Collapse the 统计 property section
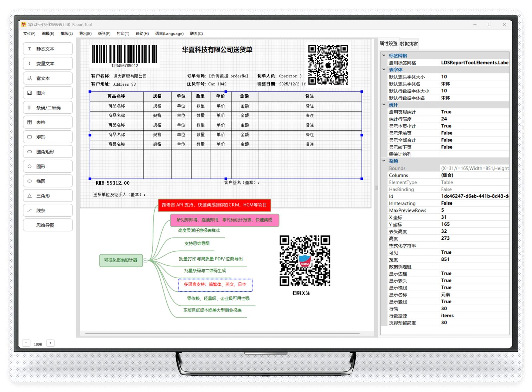532x392 pixels. 384,105
